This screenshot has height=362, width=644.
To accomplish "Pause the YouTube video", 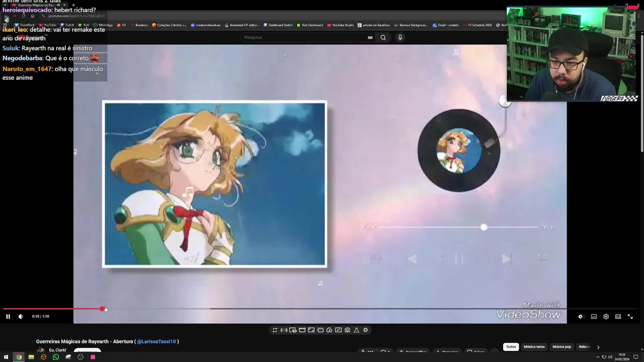I will pos(8,316).
